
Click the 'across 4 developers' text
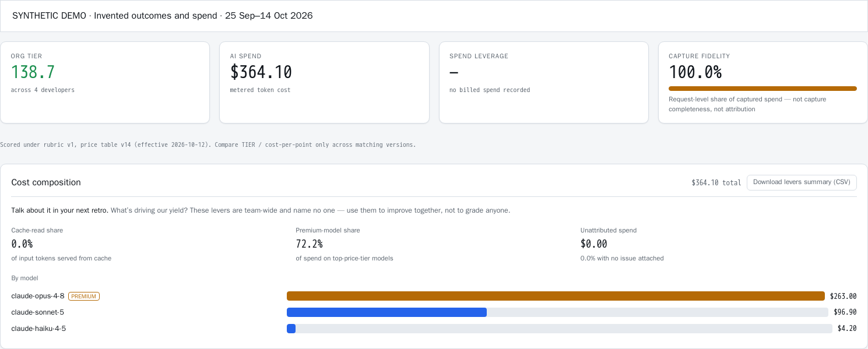tap(43, 90)
